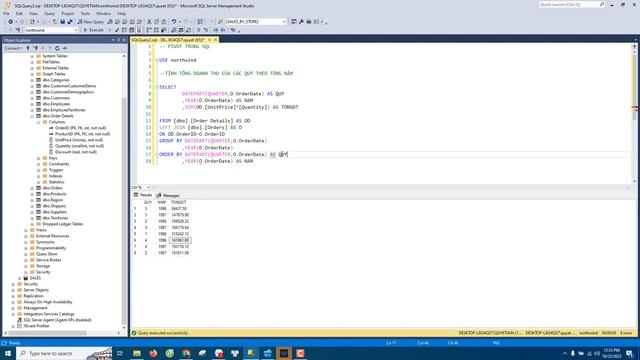Click the Decrease indent icon

pos(216,30)
